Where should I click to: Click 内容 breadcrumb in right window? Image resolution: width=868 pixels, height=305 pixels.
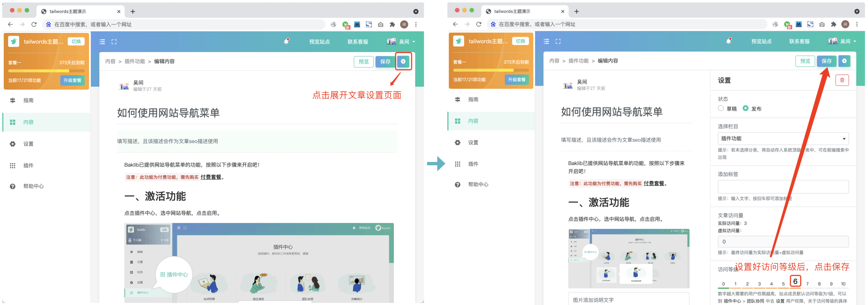coord(554,61)
